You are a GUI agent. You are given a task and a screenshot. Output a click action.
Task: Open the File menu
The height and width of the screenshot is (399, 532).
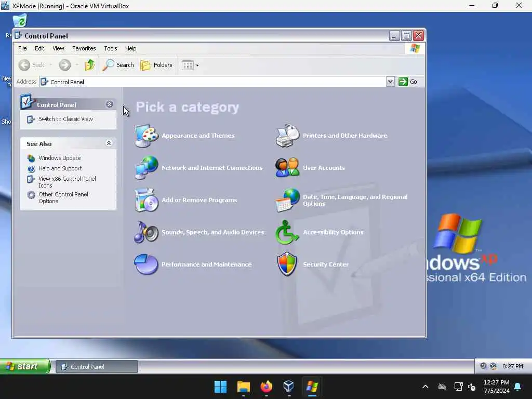pos(22,48)
